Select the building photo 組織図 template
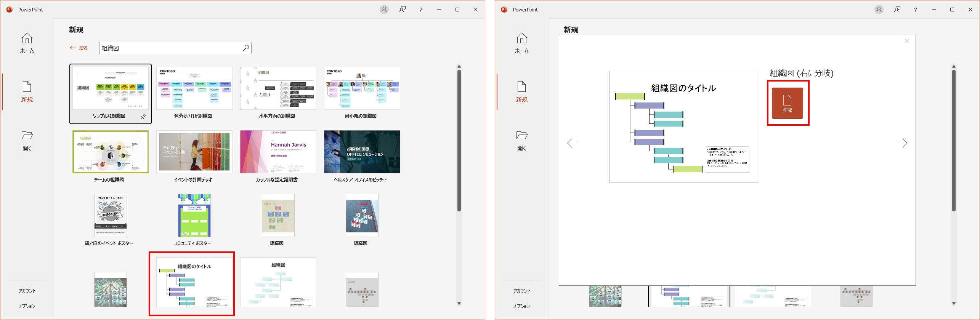This screenshot has width=980, height=320. [362, 215]
